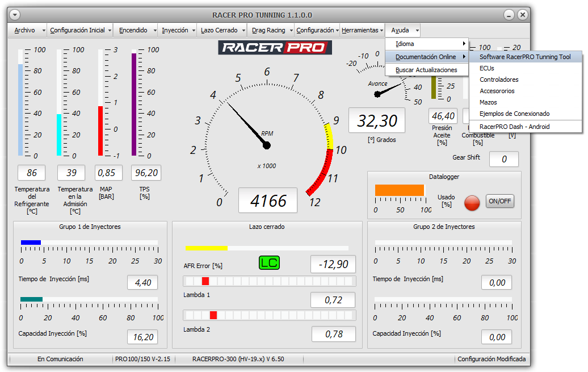Click the teal injection capacity bar Grupo 1

pos(32,299)
